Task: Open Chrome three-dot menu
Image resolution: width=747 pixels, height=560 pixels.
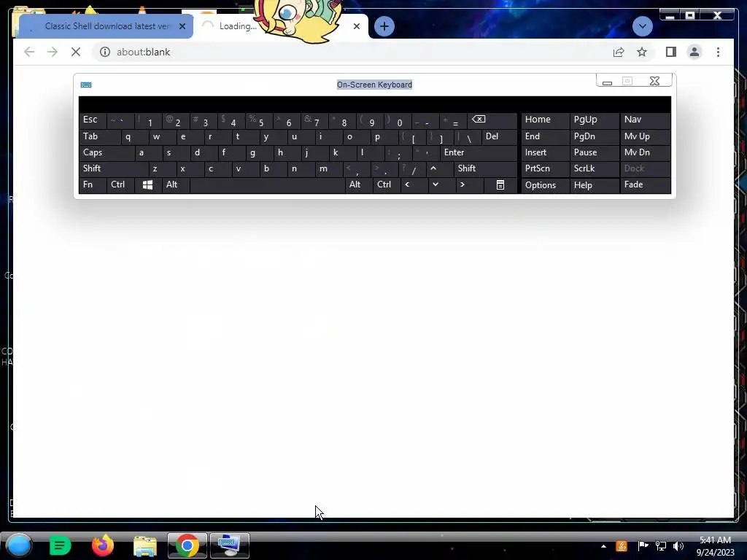Action: (718, 52)
